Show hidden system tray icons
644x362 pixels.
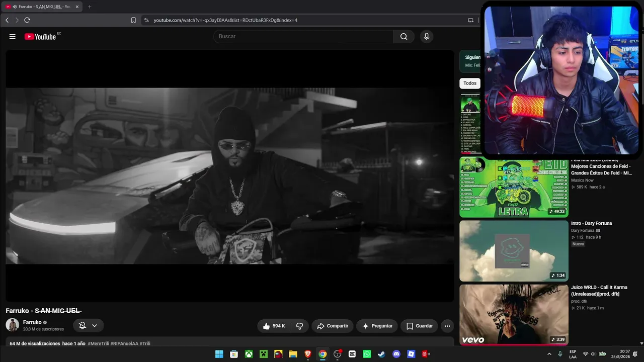(549, 354)
